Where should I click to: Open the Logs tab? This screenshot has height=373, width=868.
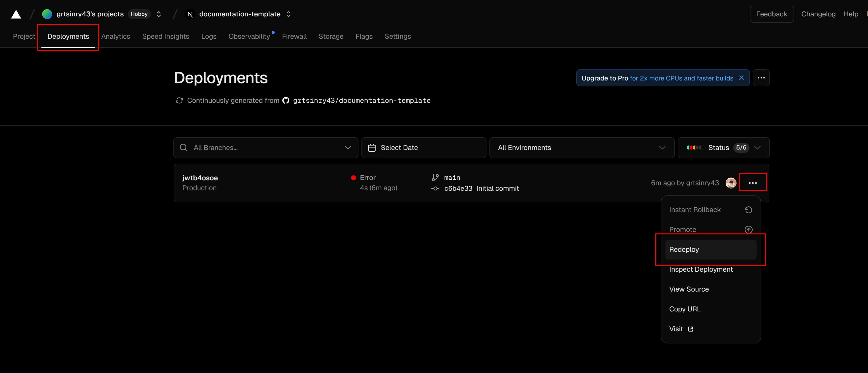coord(209,37)
